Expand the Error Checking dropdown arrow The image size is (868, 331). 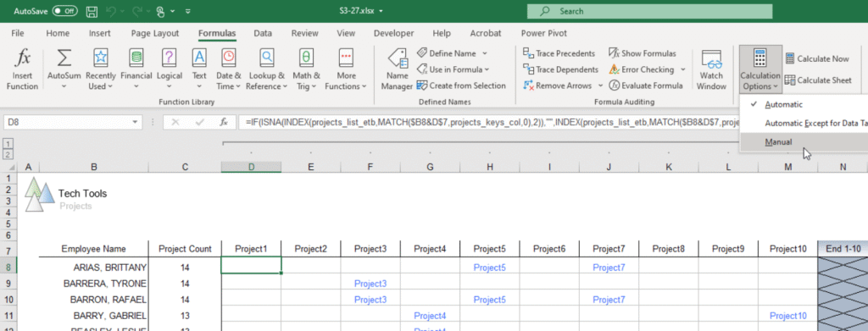[682, 69]
